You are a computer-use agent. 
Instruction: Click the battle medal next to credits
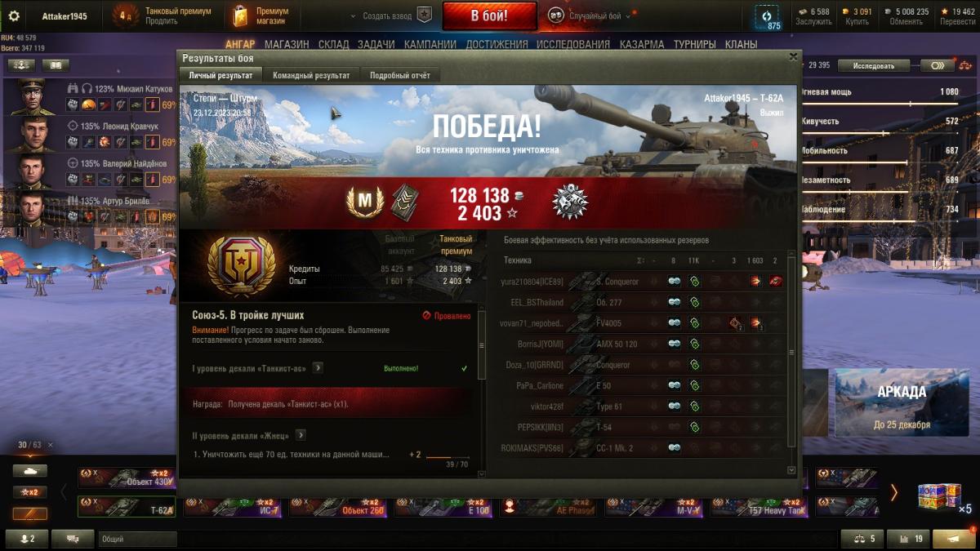[570, 202]
